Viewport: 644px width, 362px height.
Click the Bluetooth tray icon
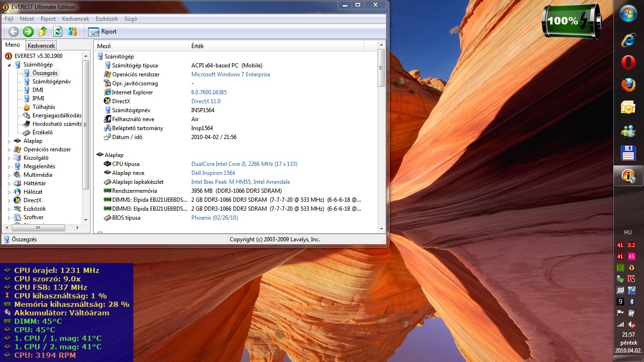632,302
